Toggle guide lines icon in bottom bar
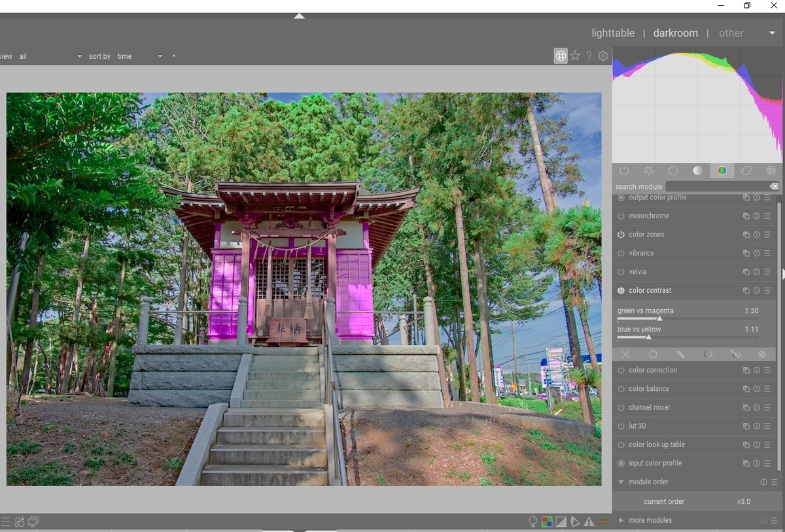Image resolution: width=785 pixels, height=532 pixels. [603, 522]
